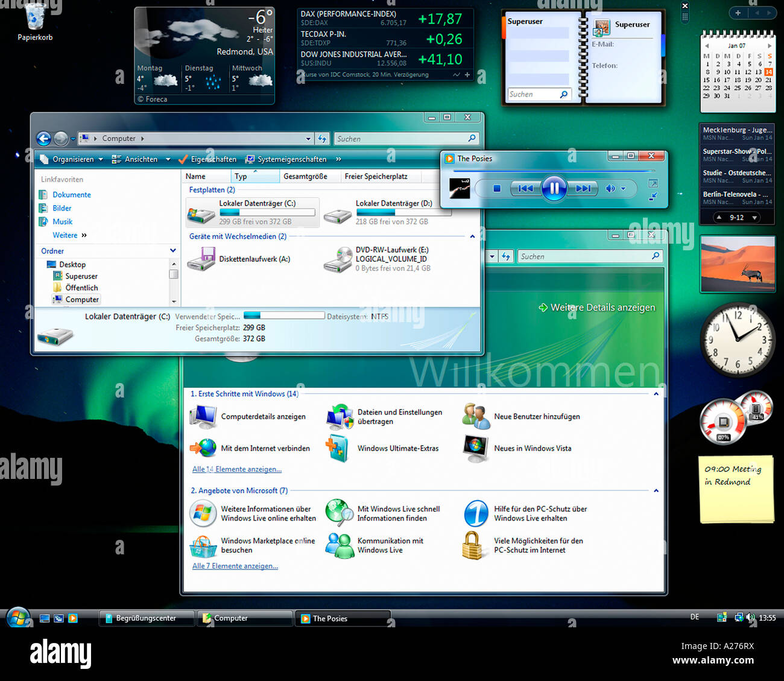
Task: Click Show Desktop quick launch icon
Action: (x=44, y=618)
